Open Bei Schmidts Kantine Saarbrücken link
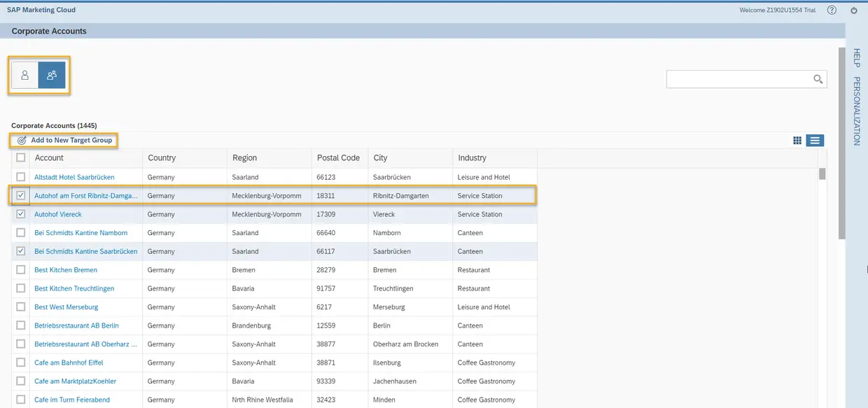868x408 pixels. click(86, 251)
